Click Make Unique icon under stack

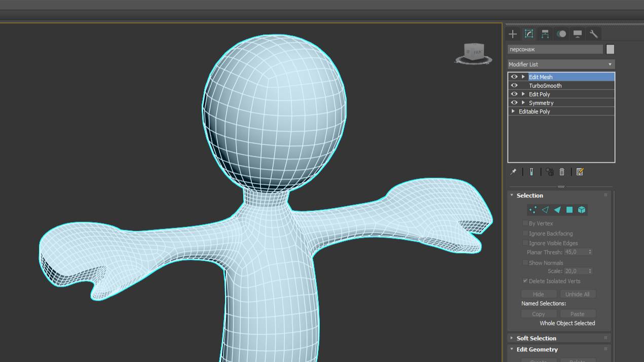coord(550,172)
